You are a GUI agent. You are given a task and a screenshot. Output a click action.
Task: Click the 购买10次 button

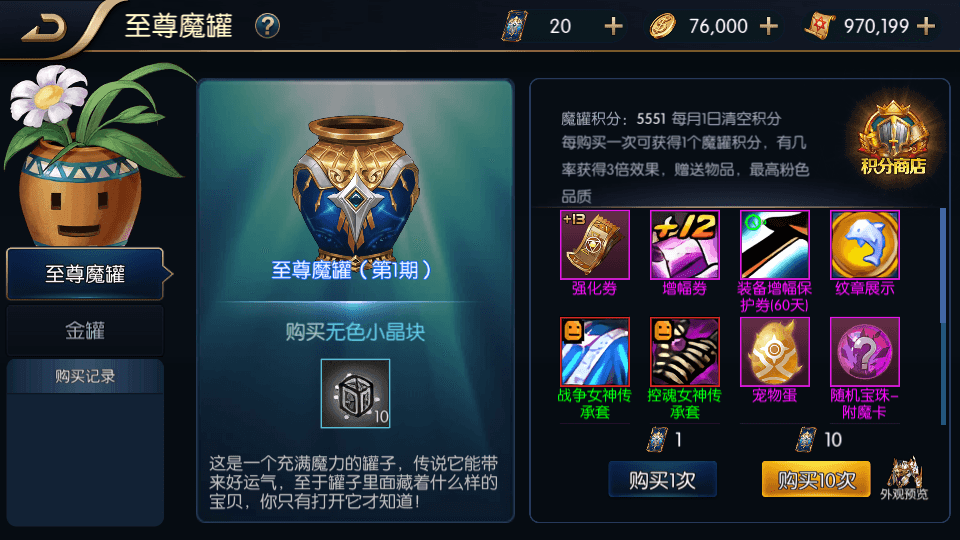(x=816, y=479)
